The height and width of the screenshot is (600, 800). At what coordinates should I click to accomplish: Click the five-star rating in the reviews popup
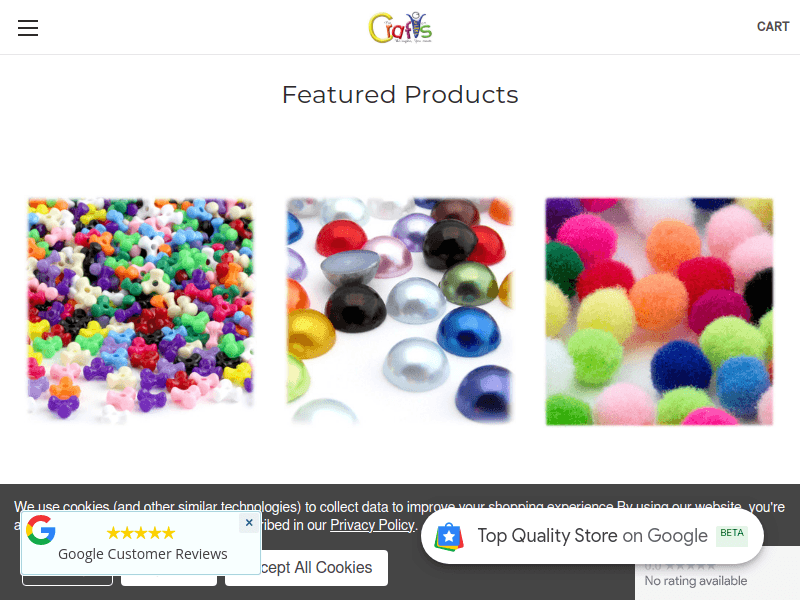point(141,532)
